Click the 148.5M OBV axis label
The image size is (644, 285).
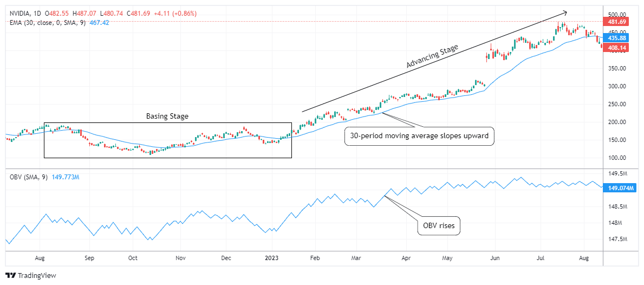[617, 206]
